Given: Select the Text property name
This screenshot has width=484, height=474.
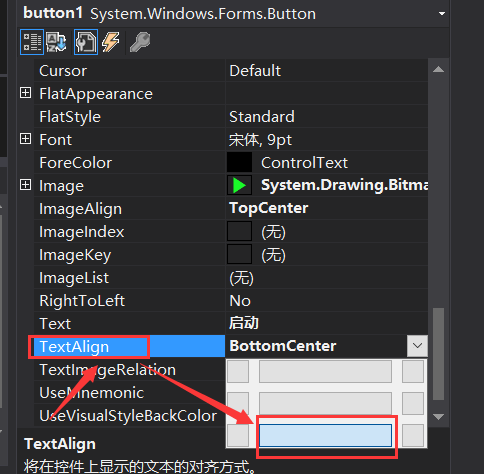Looking at the screenshot, I should point(55,324).
